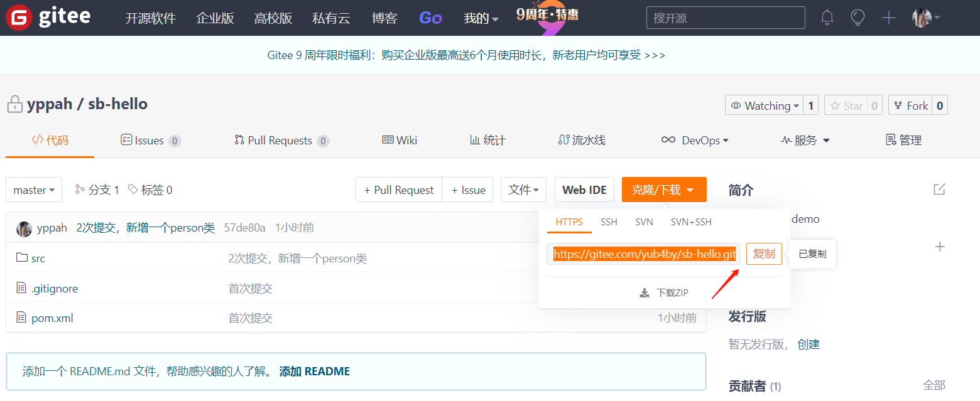This screenshot has width=980, height=401.
Task: Click the 搜开源 search field
Action: click(725, 18)
